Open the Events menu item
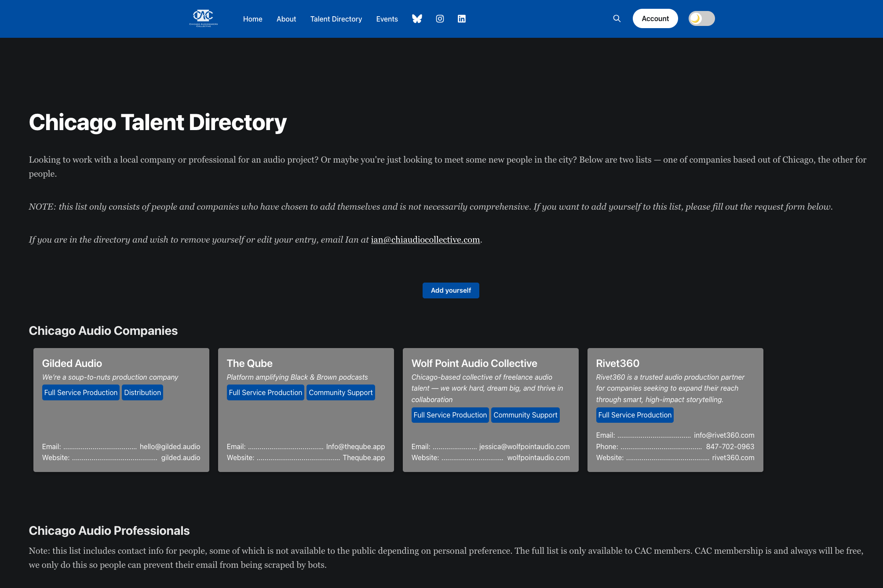This screenshot has height=588, width=883. pos(387,19)
